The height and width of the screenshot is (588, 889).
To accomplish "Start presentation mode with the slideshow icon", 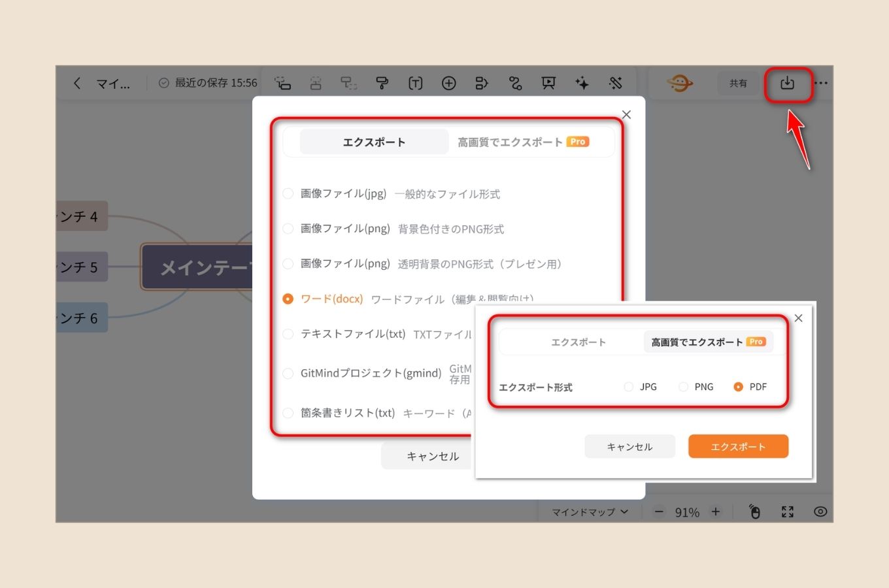I will click(548, 83).
